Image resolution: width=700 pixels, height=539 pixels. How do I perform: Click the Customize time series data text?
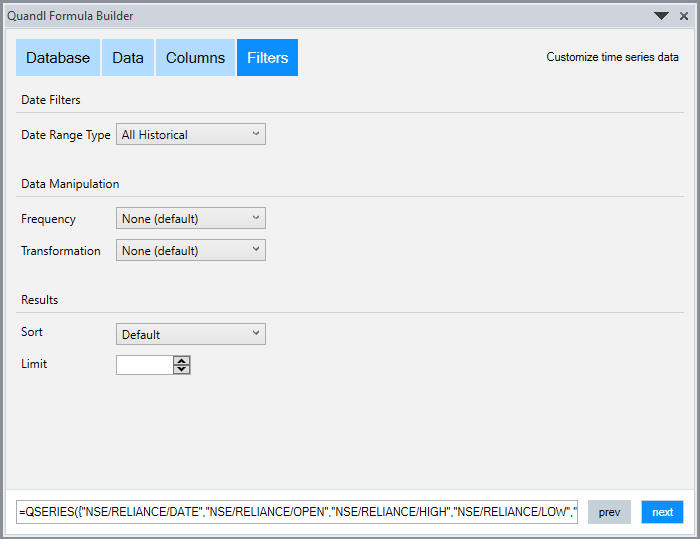pyautogui.click(x=612, y=57)
